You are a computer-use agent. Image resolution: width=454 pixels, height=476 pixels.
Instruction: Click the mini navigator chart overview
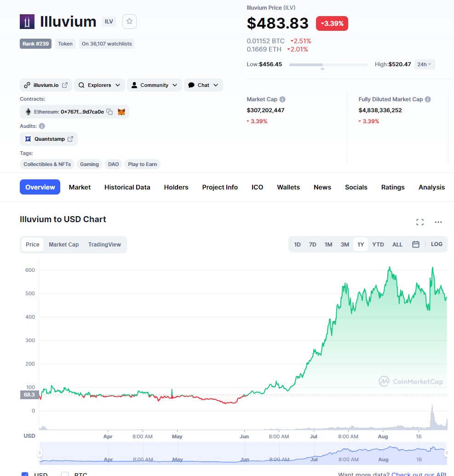point(243,453)
